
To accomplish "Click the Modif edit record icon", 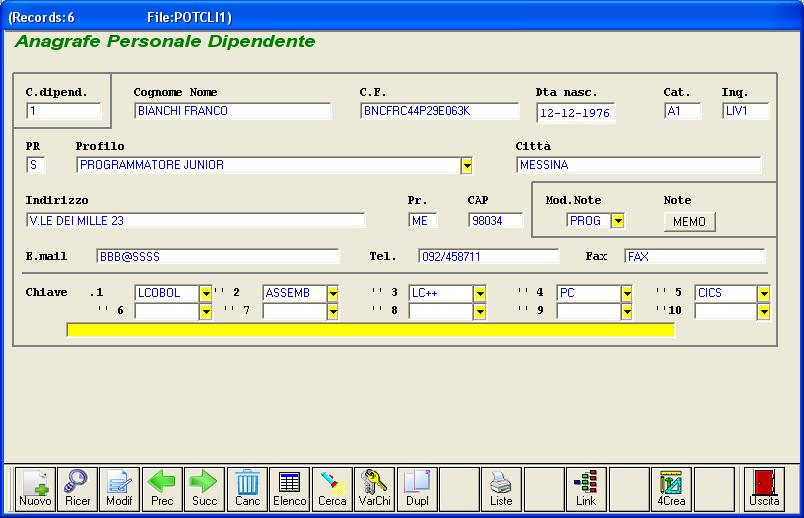I will [x=119, y=489].
